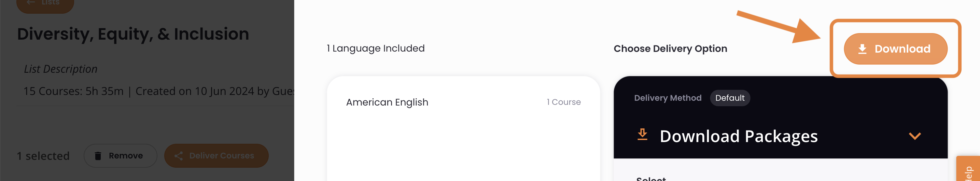Click the 1 Language Included label

pyautogui.click(x=376, y=48)
